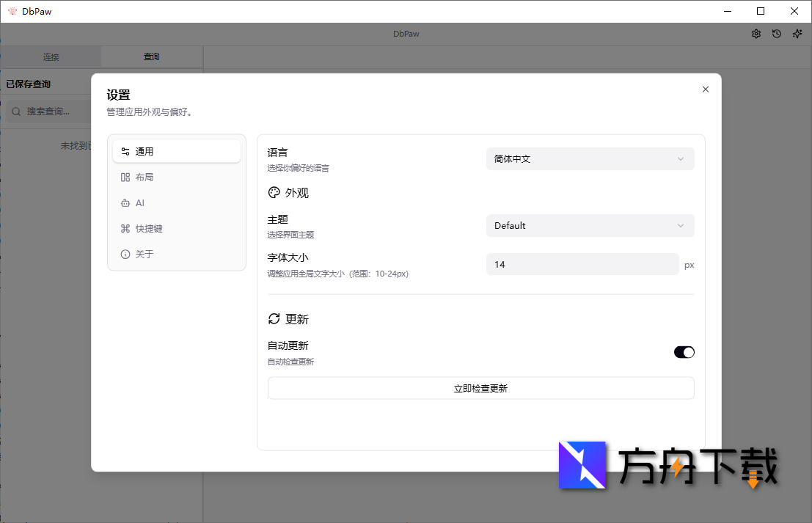The image size is (812, 523).
Task: Switch to the 查询 tab
Action: pos(151,57)
